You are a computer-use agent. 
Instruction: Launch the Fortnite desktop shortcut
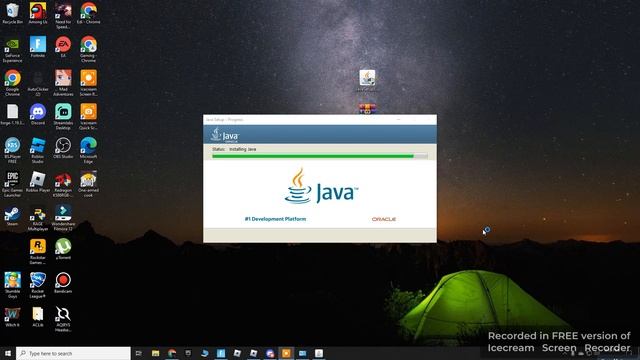tap(38, 47)
